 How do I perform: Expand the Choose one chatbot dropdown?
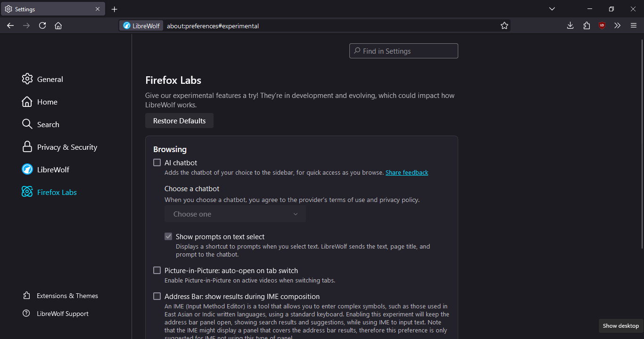coord(235,214)
